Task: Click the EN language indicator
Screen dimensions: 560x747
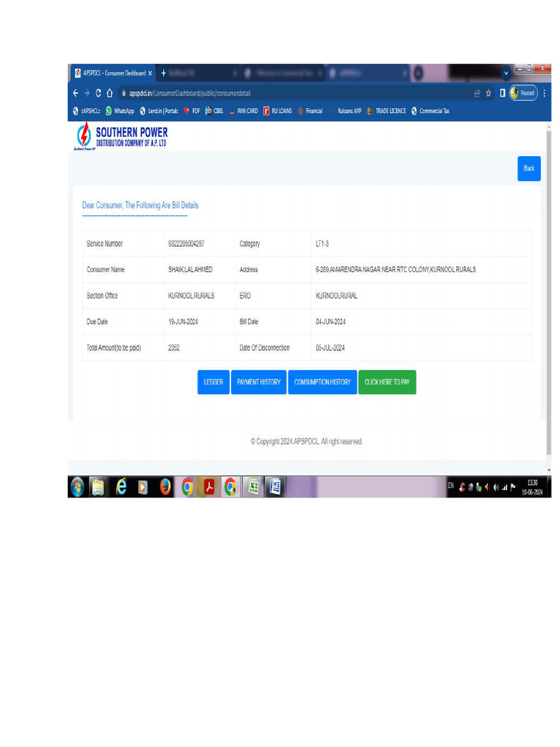Action: pos(451,486)
